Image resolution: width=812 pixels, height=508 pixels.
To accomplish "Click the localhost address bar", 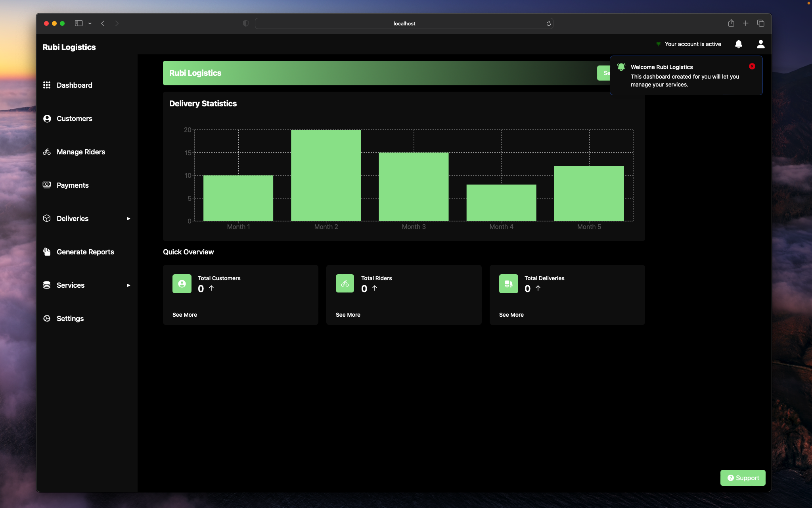I will [404, 23].
